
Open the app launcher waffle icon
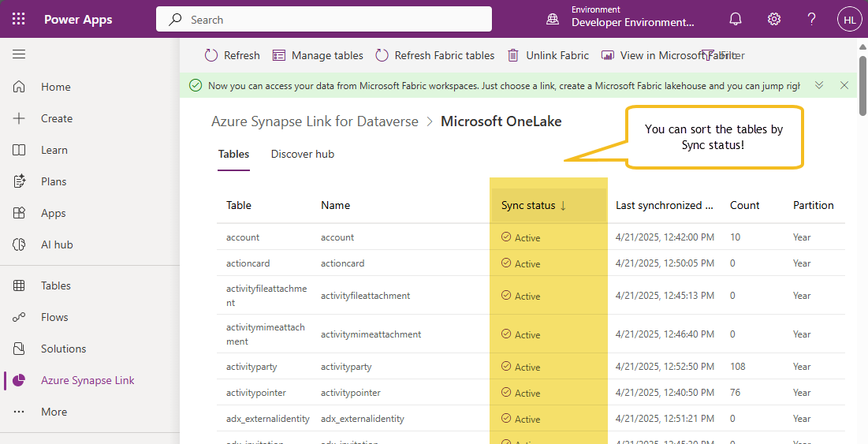18,20
